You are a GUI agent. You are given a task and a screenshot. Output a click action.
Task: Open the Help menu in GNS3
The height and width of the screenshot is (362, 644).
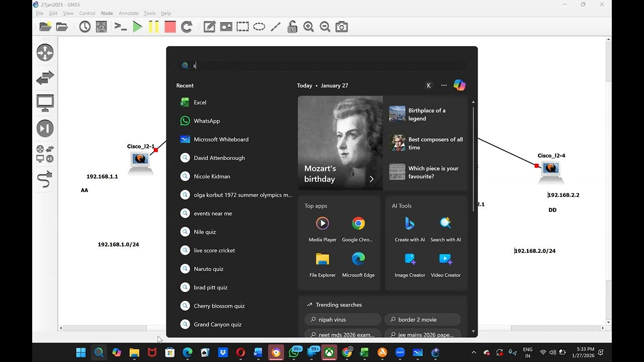click(x=166, y=13)
